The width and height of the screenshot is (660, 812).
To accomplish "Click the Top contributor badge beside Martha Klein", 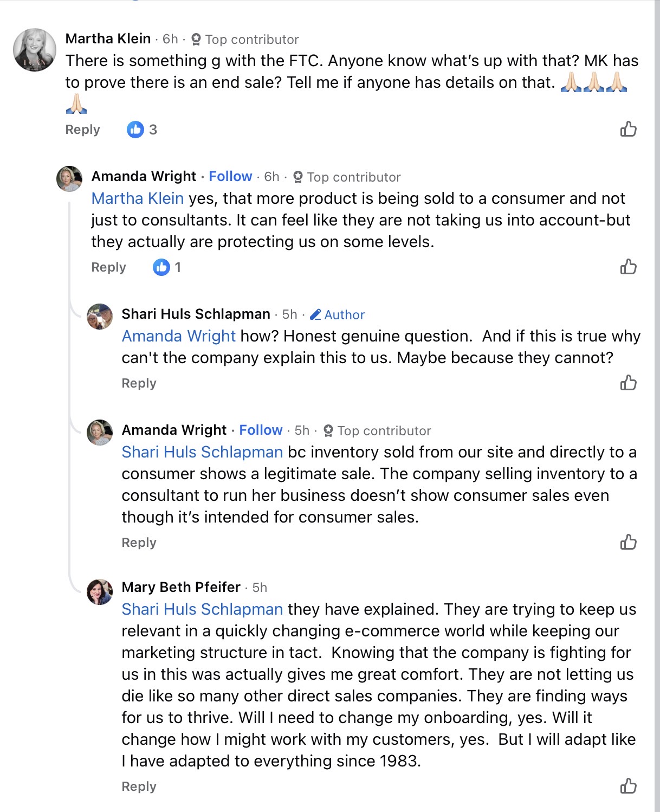I will click(x=245, y=40).
